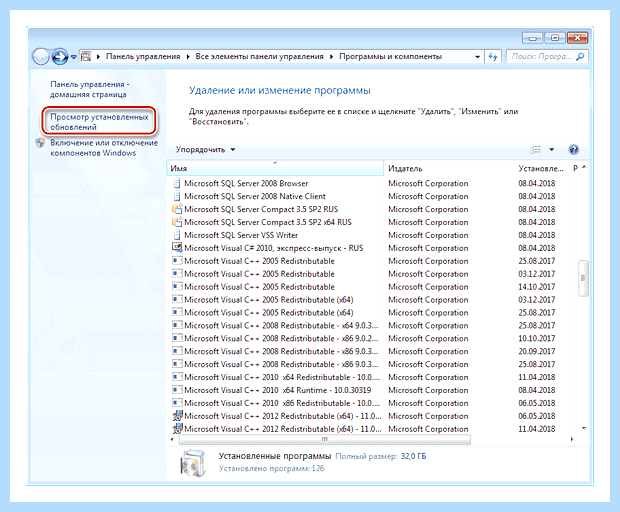620x512 pixels.
Task: Select Visual C++ 2008 Redistributable x64 9.0.3 icon
Action: [x=177, y=325]
